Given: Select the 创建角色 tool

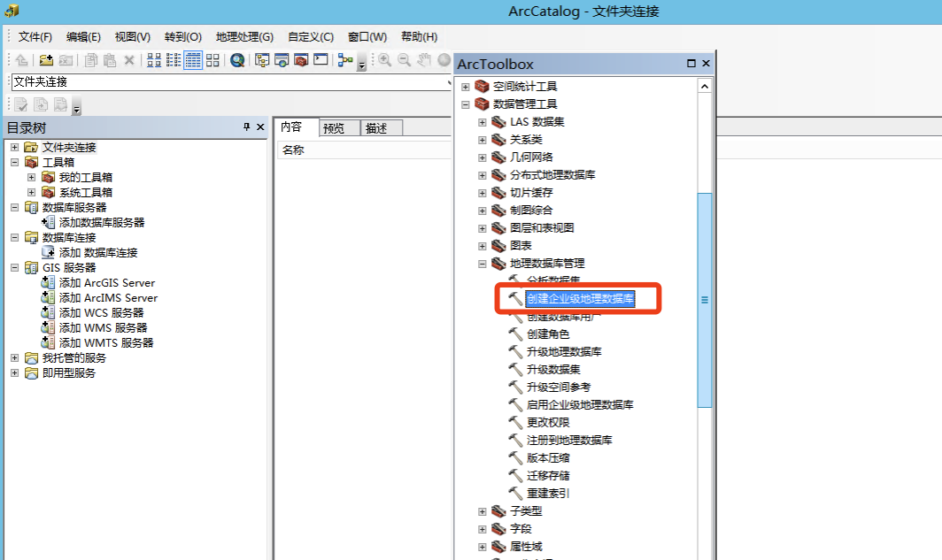Looking at the screenshot, I should pos(548,334).
